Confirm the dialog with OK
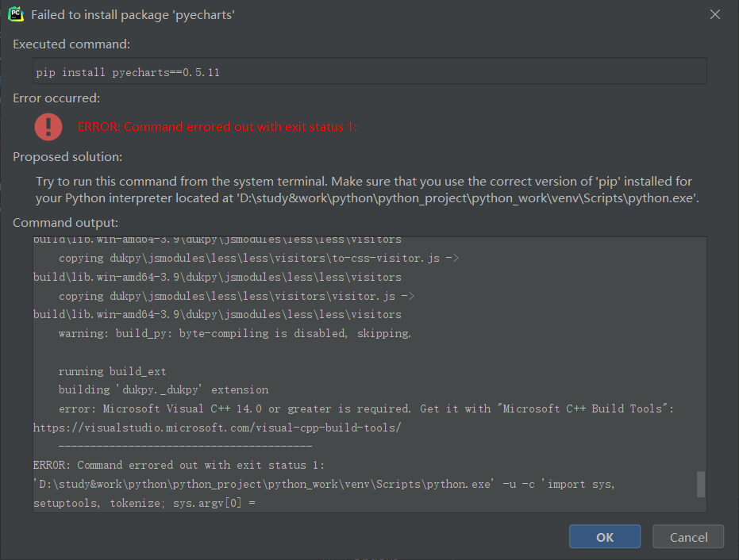Image resolution: width=739 pixels, height=560 pixels. (x=604, y=536)
